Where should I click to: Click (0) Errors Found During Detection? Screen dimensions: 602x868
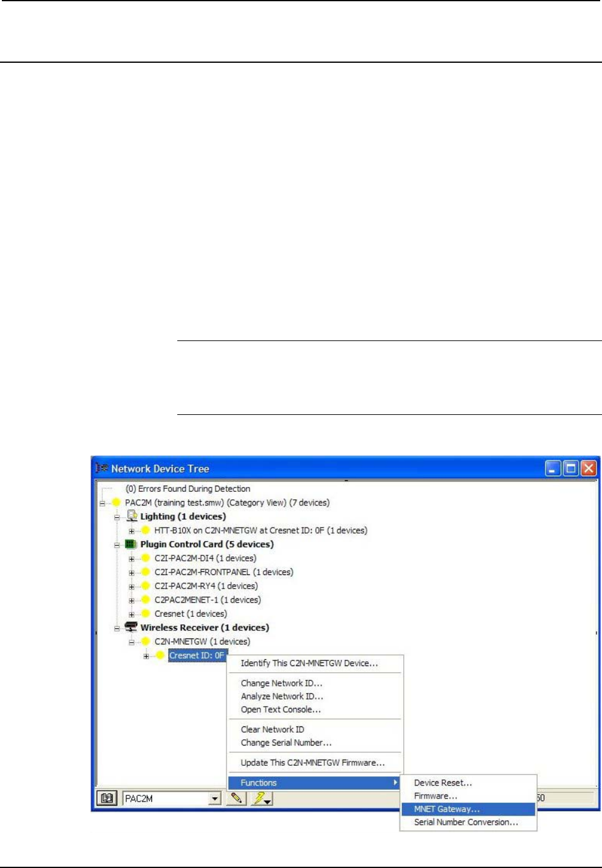(x=188, y=489)
